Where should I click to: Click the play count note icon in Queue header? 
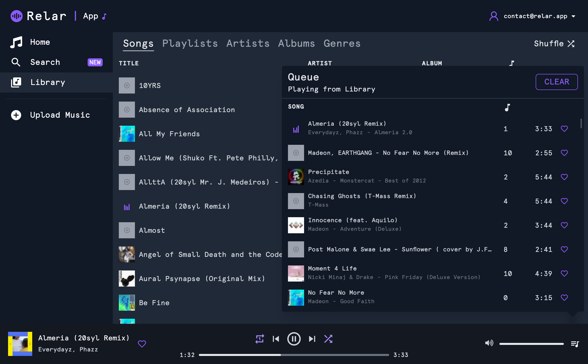click(x=507, y=108)
